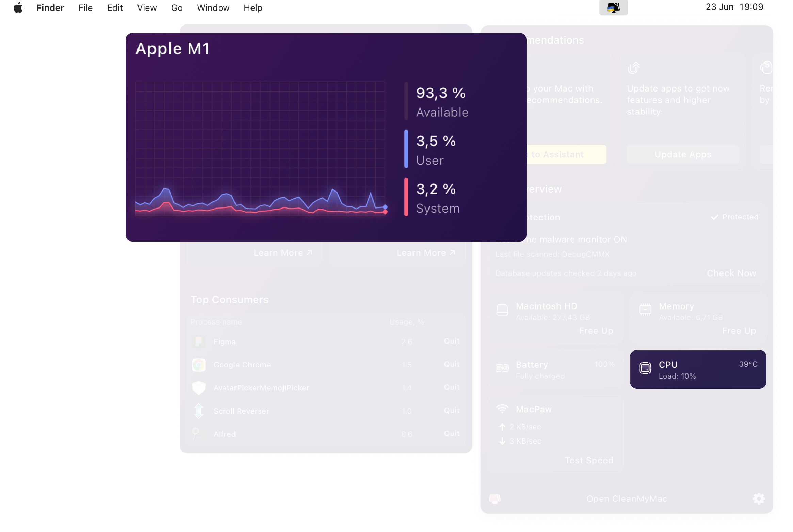Click the 3,2 % System value
The image size is (793, 532).
point(436,189)
